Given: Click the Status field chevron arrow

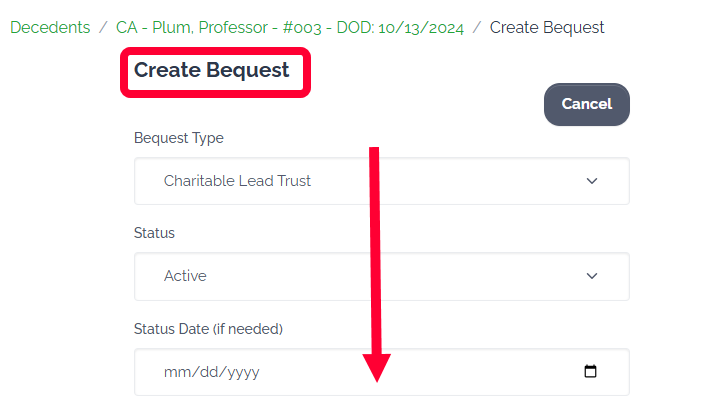Looking at the screenshot, I should (591, 276).
